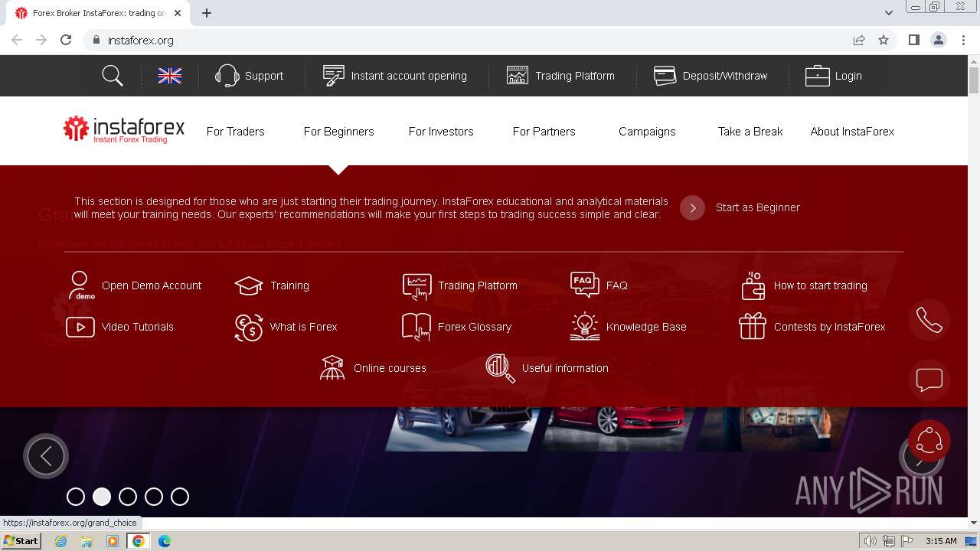Open Microsoft Edge from the taskbar
980x551 pixels.
pos(164,541)
